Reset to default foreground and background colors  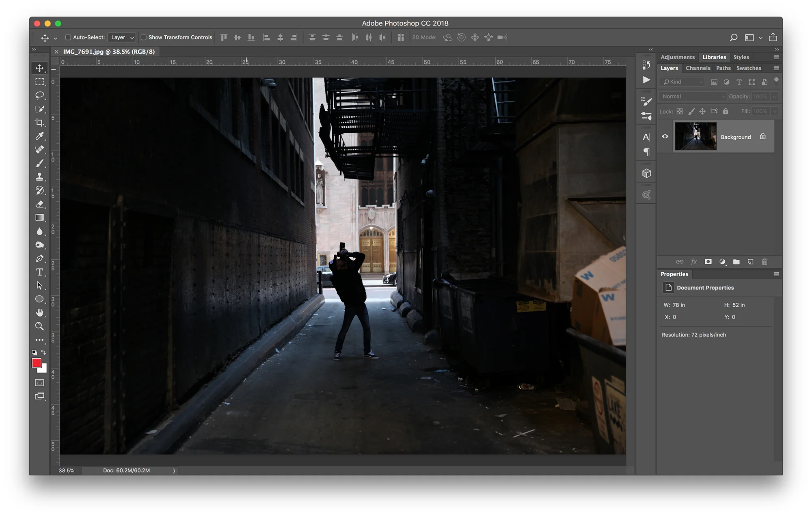[x=35, y=352]
